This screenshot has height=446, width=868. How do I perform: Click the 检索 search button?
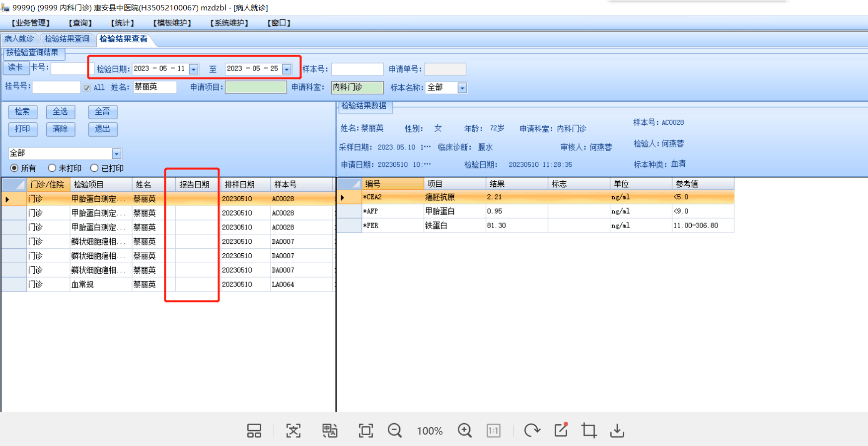[x=22, y=112]
